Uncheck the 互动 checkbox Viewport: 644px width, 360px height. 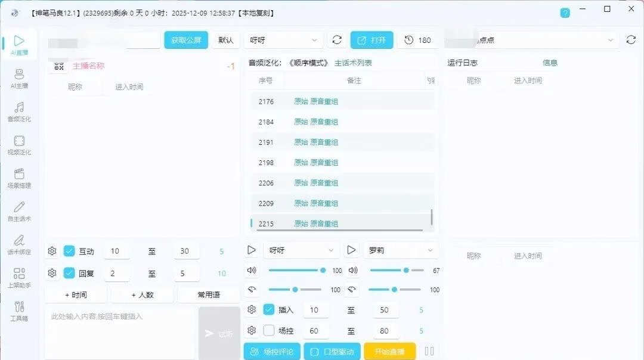pyautogui.click(x=69, y=251)
